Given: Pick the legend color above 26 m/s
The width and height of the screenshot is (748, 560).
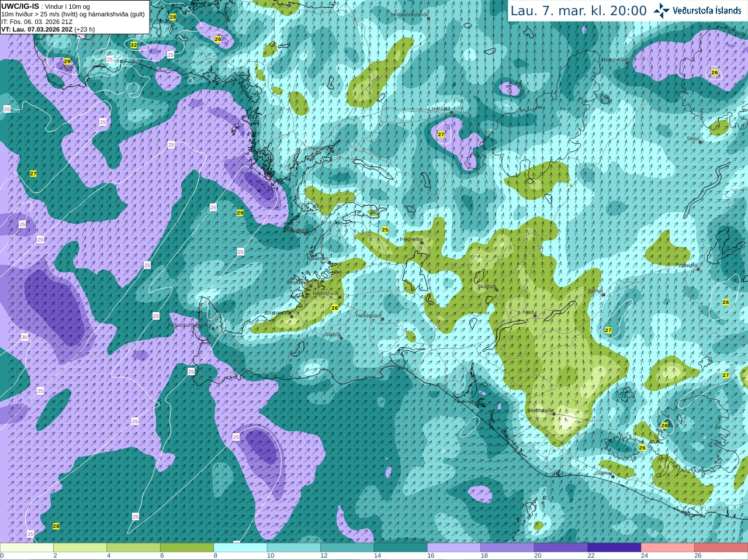Looking at the screenshot, I should click(721, 548).
